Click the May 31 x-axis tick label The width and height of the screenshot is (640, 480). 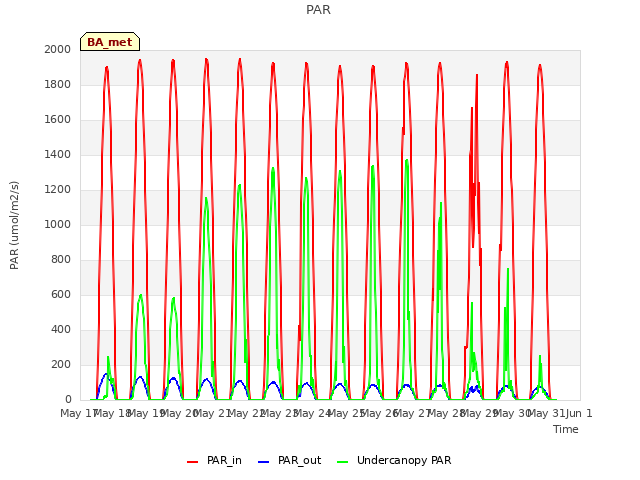(x=547, y=413)
